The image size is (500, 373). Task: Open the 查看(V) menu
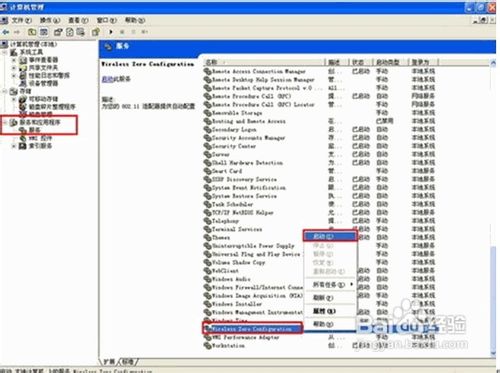(x=78, y=20)
